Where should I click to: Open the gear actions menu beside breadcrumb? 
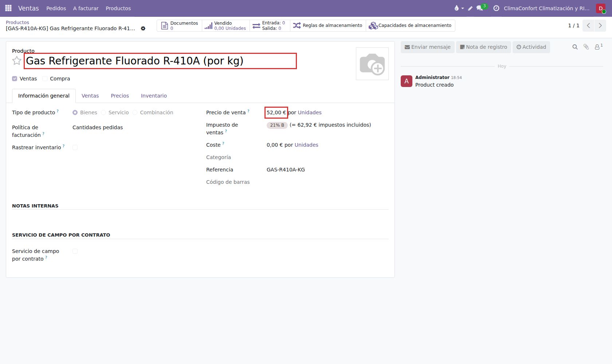pyautogui.click(x=143, y=28)
